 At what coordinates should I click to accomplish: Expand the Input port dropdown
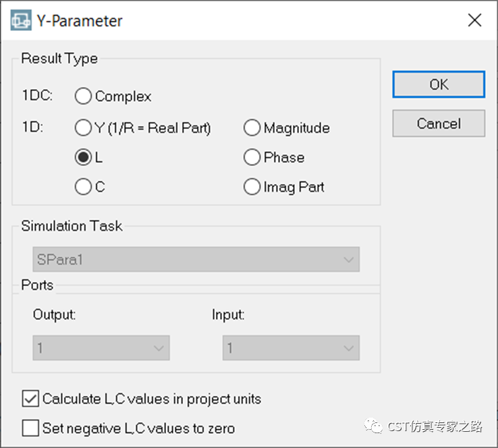point(291,348)
